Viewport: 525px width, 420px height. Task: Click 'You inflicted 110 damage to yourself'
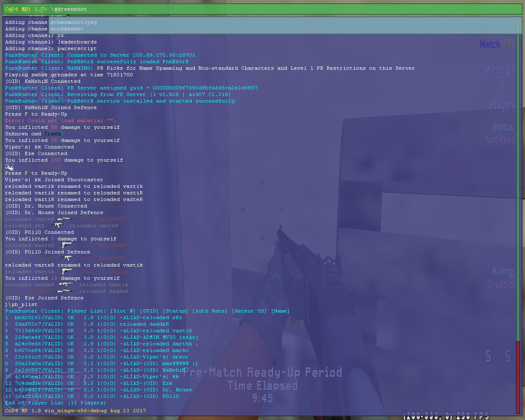tap(64, 160)
